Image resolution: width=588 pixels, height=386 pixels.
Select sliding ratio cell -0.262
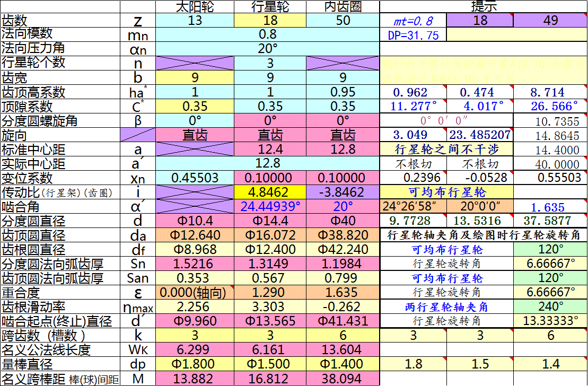(x=343, y=306)
